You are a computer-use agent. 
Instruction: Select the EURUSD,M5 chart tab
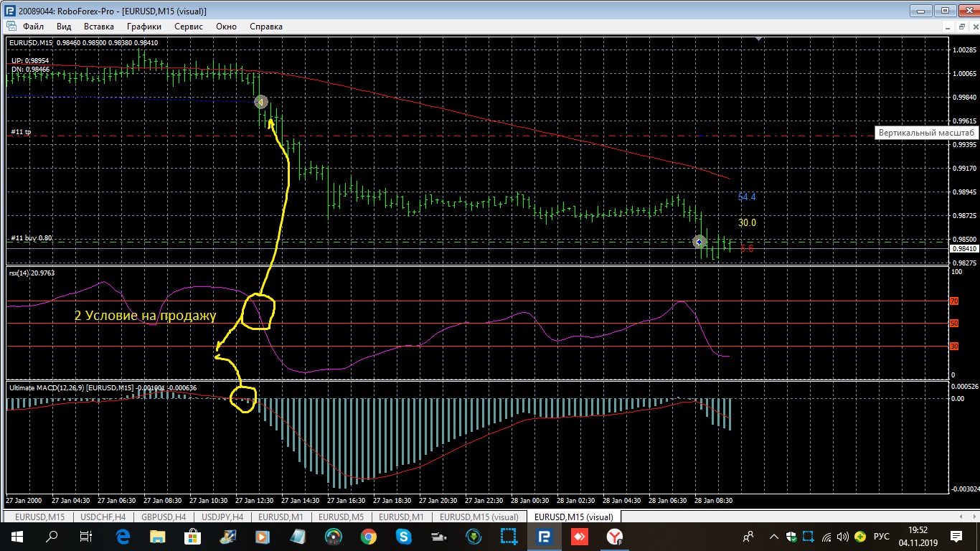pyautogui.click(x=341, y=517)
